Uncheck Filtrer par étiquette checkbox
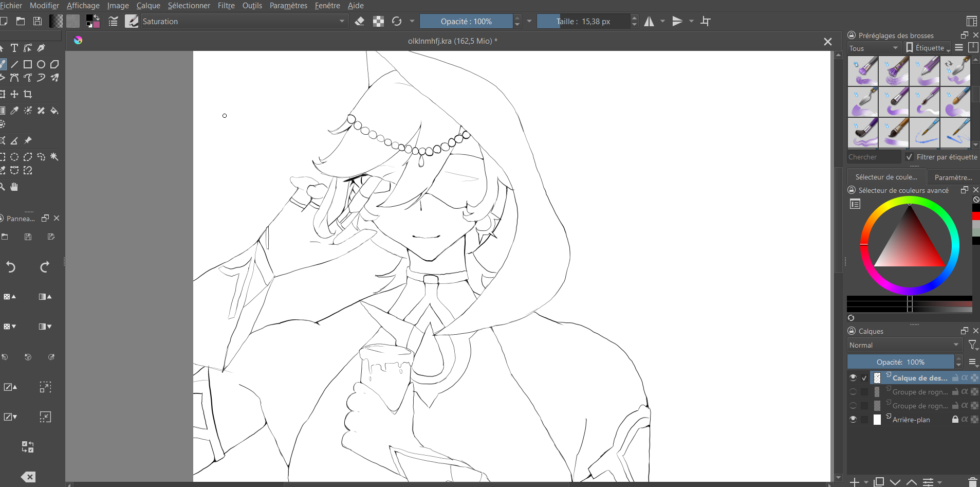Image resolution: width=980 pixels, height=487 pixels. click(x=909, y=157)
